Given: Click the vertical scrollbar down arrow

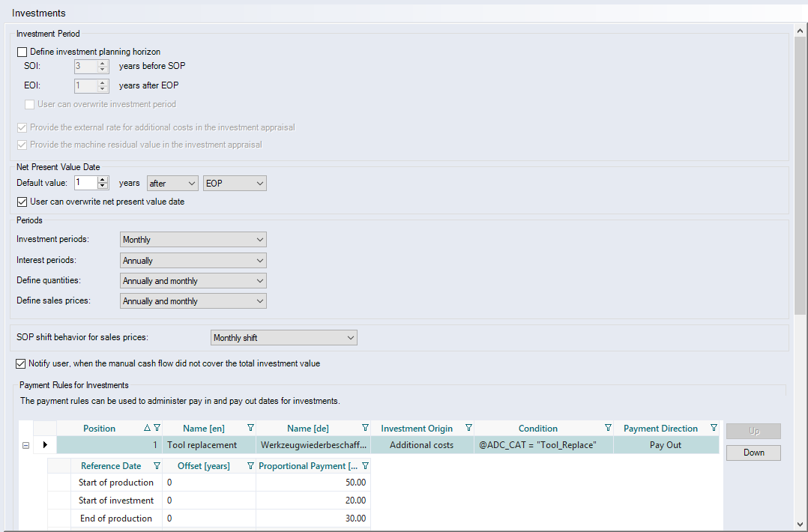Looking at the screenshot, I should coord(801,524).
